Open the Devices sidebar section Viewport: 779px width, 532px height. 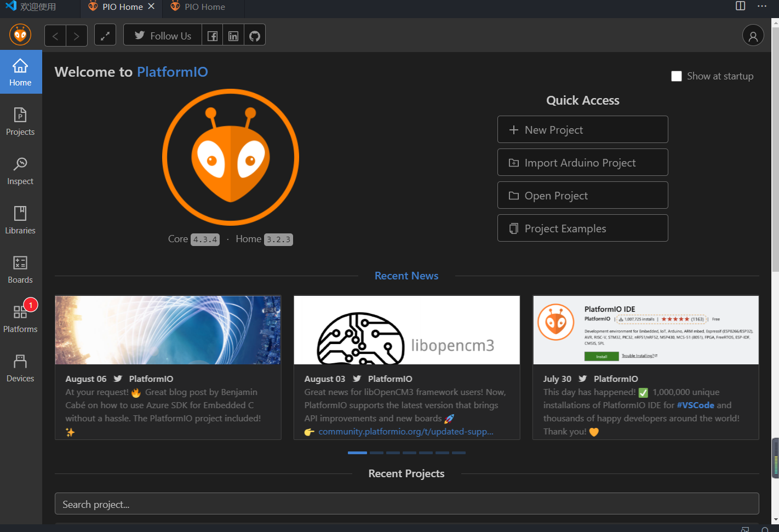[x=20, y=368]
